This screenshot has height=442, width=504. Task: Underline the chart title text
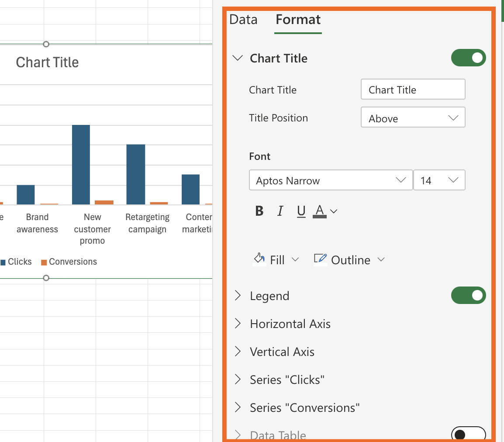[x=301, y=211]
